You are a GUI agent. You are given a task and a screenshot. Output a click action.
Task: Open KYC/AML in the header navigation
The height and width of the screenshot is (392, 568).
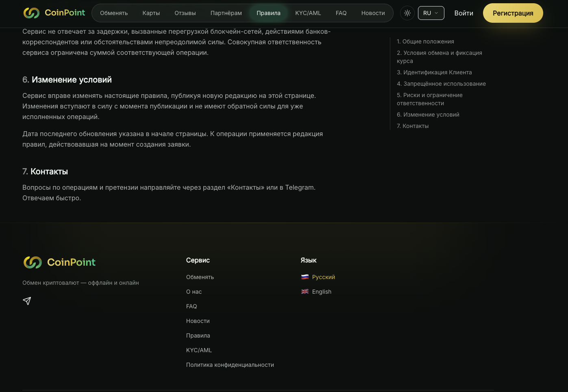[x=308, y=13]
